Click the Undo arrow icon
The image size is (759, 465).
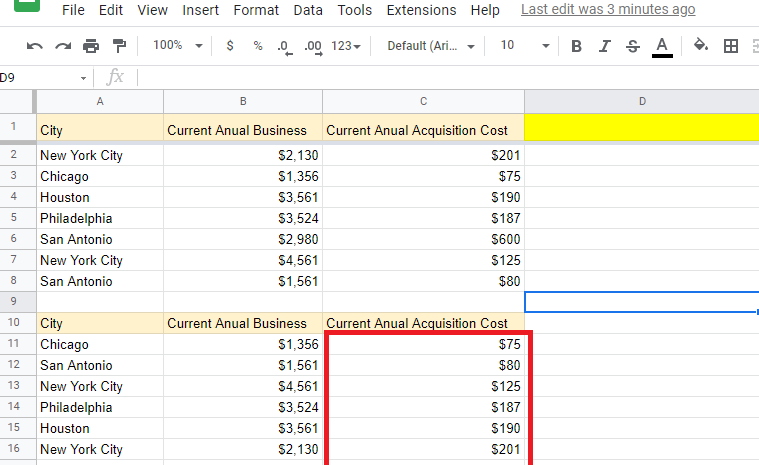(x=35, y=46)
